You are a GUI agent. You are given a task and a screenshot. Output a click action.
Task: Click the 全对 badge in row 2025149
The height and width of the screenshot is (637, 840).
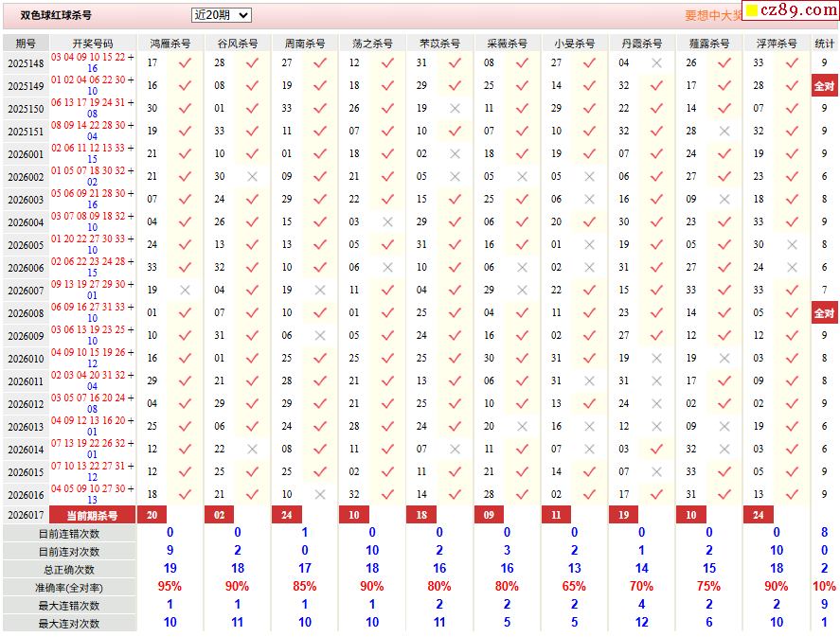(x=824, y=86)
